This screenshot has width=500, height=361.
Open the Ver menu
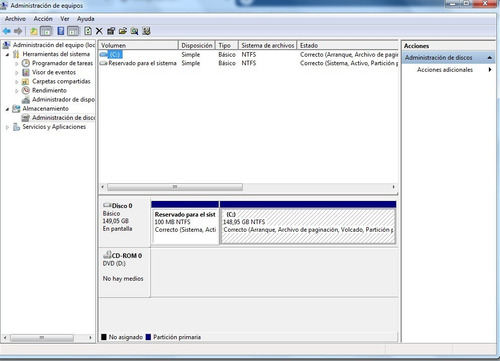click(65, 19)
